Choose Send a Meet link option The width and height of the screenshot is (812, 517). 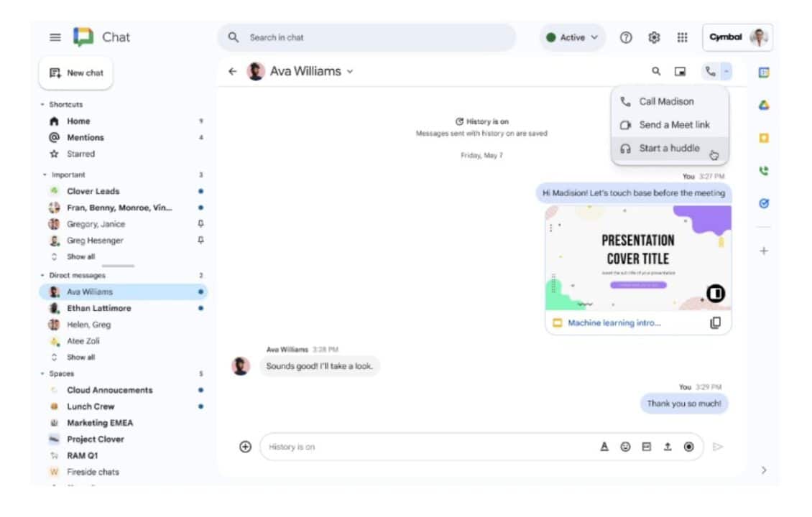coord(674,125)
